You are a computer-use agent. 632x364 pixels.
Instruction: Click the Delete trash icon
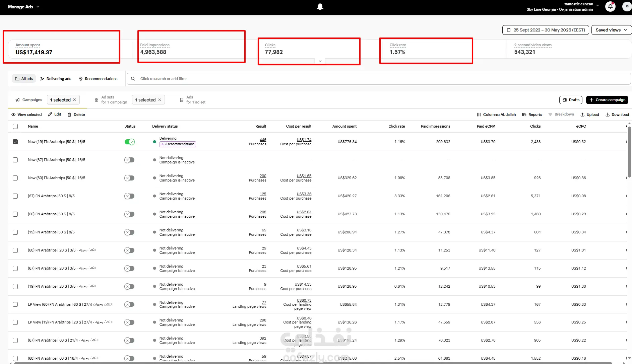click(x=69, y=115)
